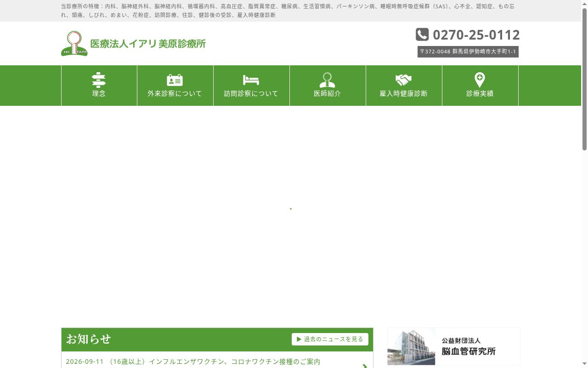Viewport: 588px width, 368px height.
Task: Click the address 〒372-0048 群馬県伊勢崎市大手町1-1
Action: coord(468,52)
